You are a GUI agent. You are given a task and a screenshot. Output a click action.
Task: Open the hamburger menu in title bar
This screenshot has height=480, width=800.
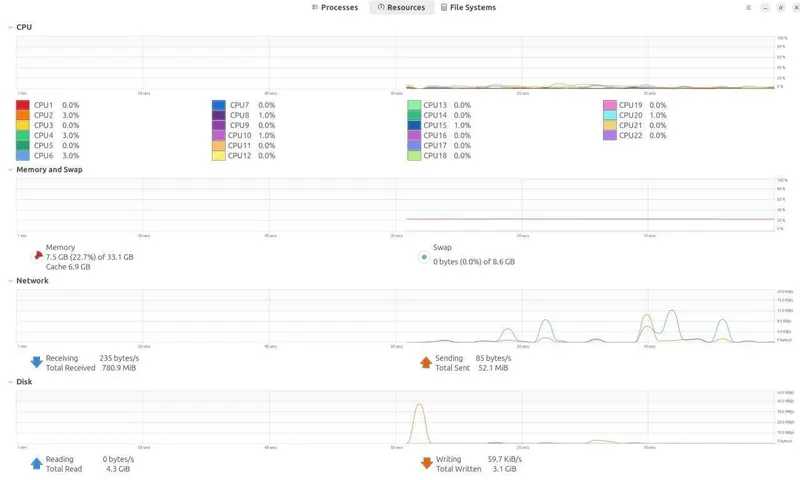748,8
